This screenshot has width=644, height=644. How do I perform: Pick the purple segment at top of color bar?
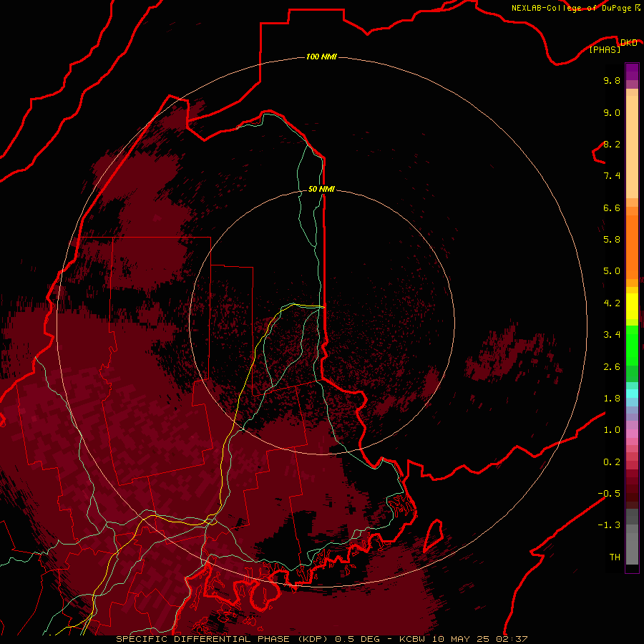tap(632, 72)
